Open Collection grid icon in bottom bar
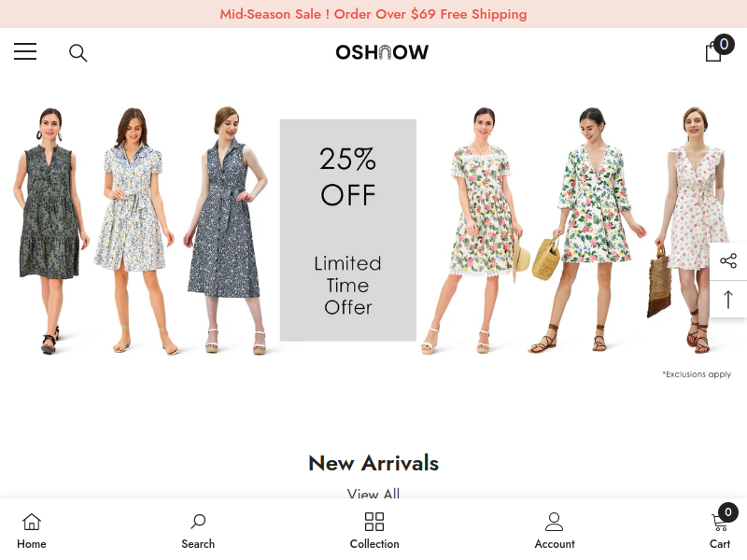This screenshot has height=560, width=747. click(374, 530)
